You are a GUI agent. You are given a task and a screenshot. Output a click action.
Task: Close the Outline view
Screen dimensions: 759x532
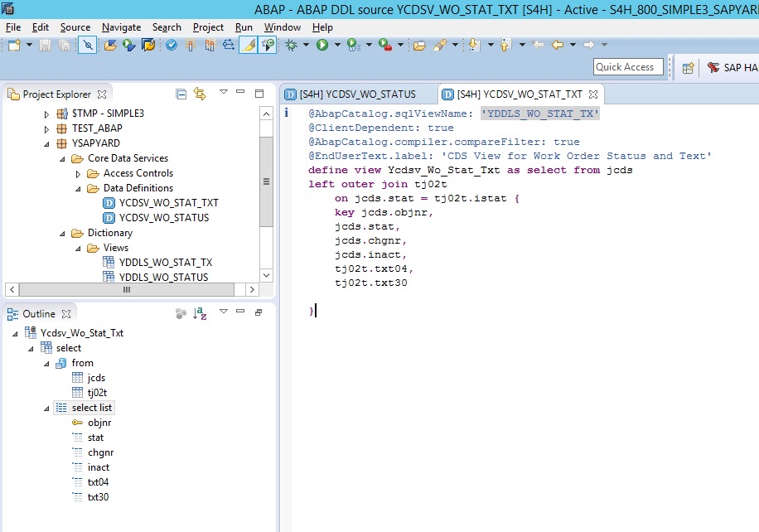tap(66, 314)
